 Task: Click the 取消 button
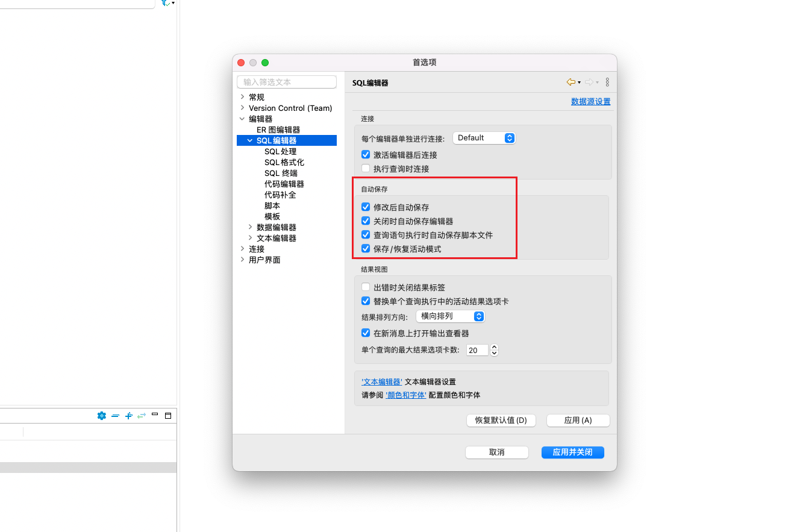point(497,452)
